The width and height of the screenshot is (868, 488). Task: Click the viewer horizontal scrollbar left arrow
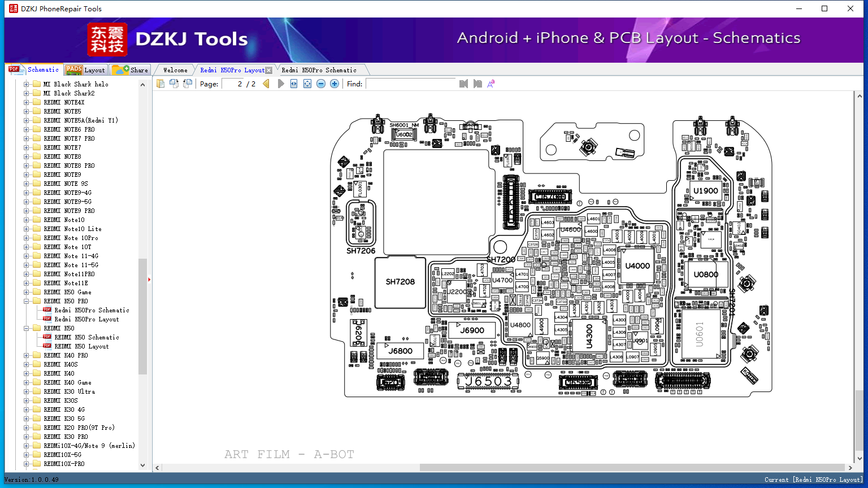158,468
